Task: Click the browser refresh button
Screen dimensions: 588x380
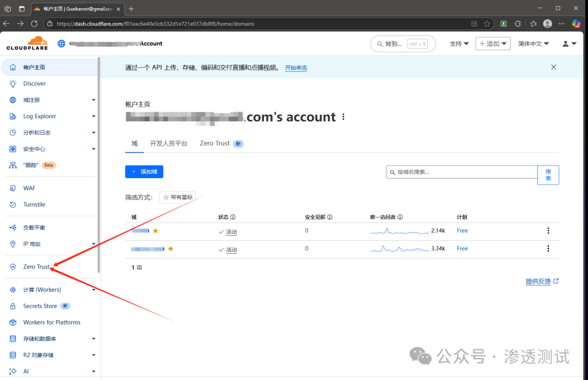Action: (34, 23)
